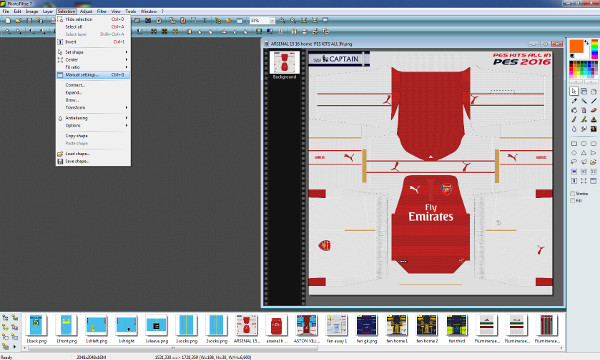This screenshot has width=600, height=360.
Task: Select the Clone stamp tool
Action: 593,119
